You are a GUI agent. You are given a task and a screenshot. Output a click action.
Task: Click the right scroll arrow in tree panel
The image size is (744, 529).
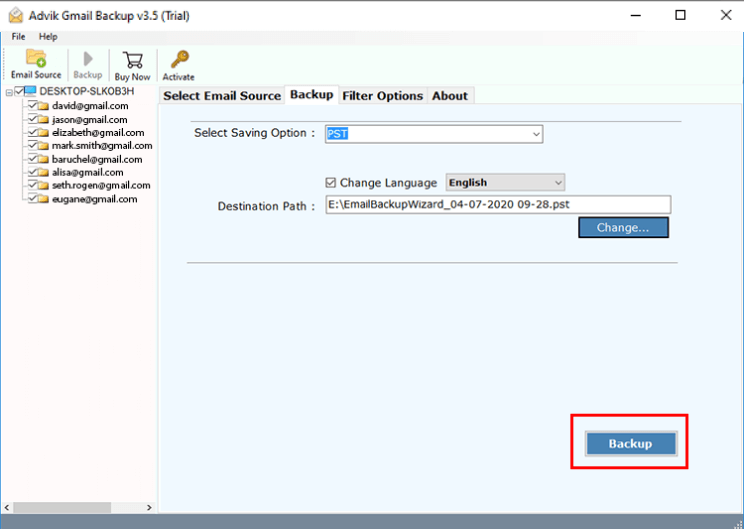coord(149,508)
